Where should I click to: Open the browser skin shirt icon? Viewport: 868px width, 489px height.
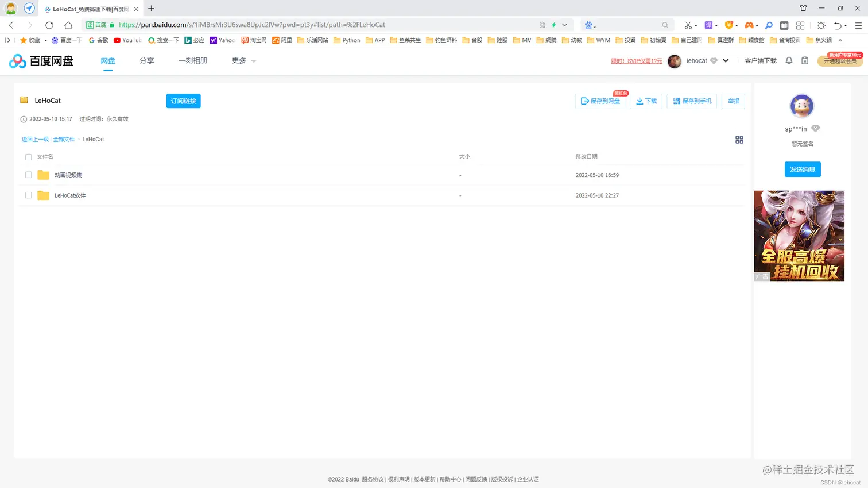tap(803, 8)
